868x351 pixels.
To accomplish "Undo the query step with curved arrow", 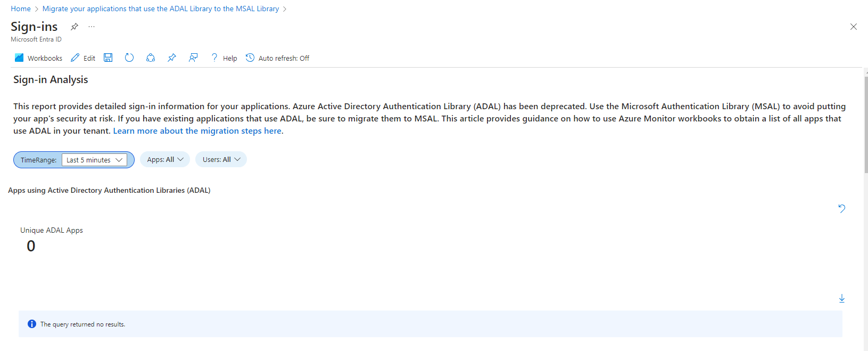I will (842, 208).
